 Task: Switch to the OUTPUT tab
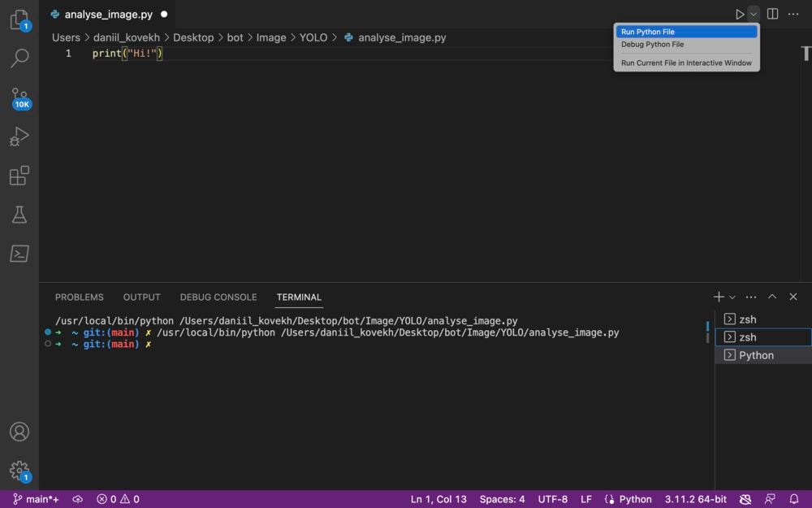tap(141, 297)
